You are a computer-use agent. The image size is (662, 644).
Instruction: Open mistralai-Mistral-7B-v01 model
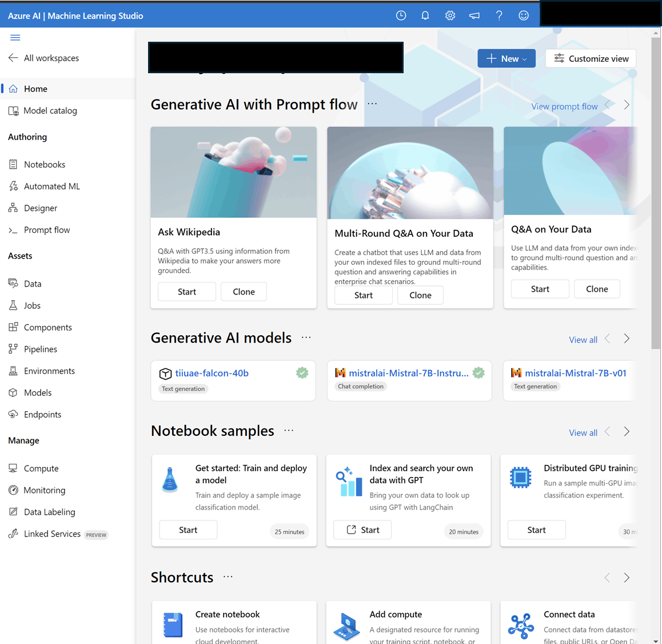(576, 373)
